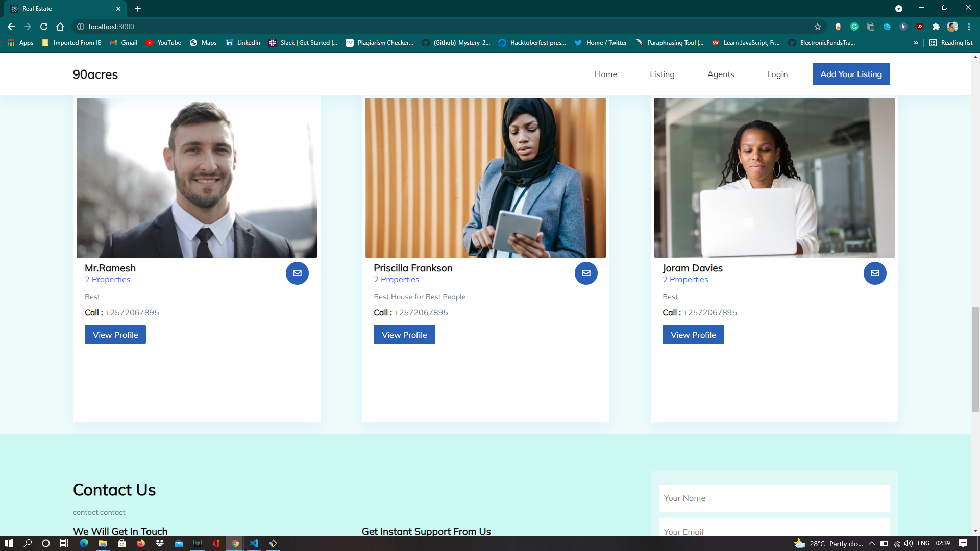Open Visual Studio Code from the taskbar
980x551 pixels.
tap(254, 543)
